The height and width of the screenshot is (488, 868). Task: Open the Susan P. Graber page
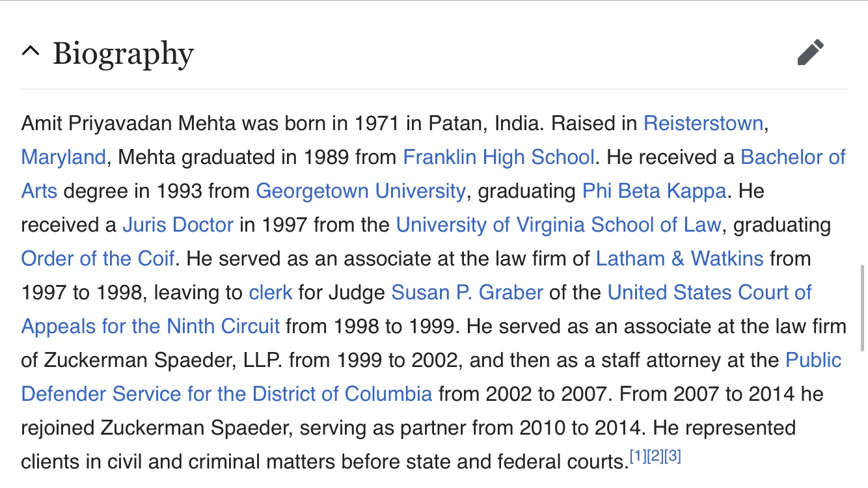pyautogui.click(x=467, y=292)
